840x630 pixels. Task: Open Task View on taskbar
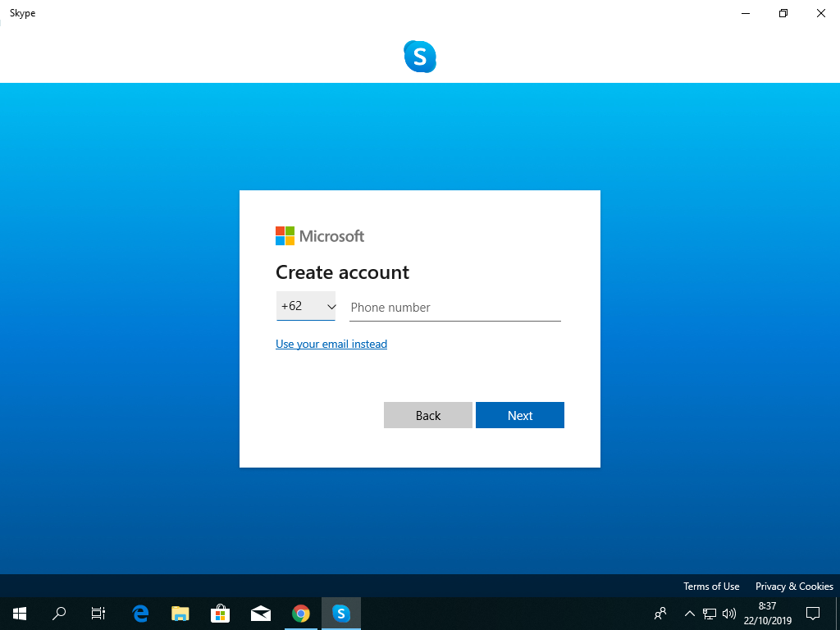98,614
